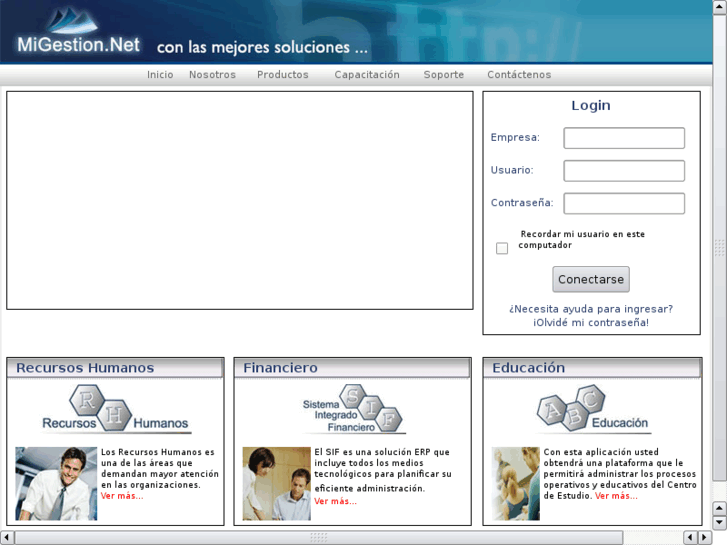Open the Capacitación menu item

pyautogui.click(x=367, y=75)
